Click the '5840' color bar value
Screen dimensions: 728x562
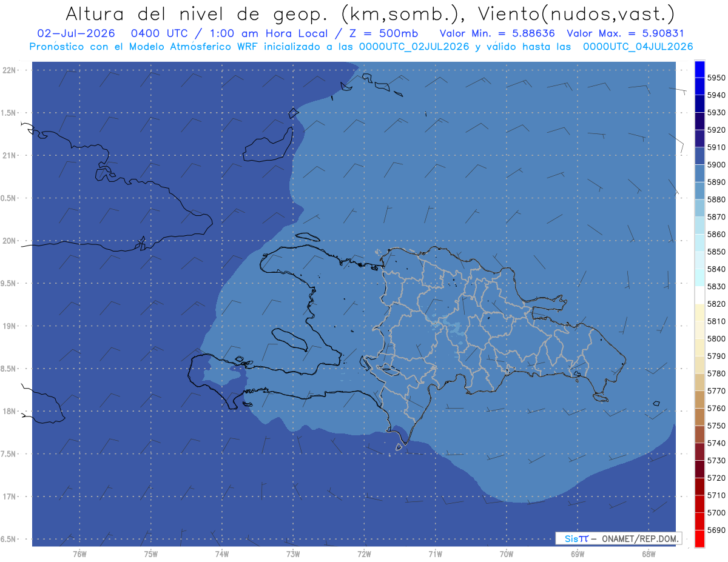pos(716,269)
